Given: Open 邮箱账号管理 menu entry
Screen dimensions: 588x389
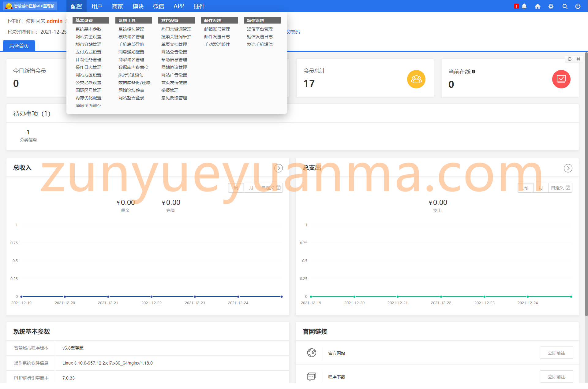Looking at the screenshot, I should tap(217, 29).
